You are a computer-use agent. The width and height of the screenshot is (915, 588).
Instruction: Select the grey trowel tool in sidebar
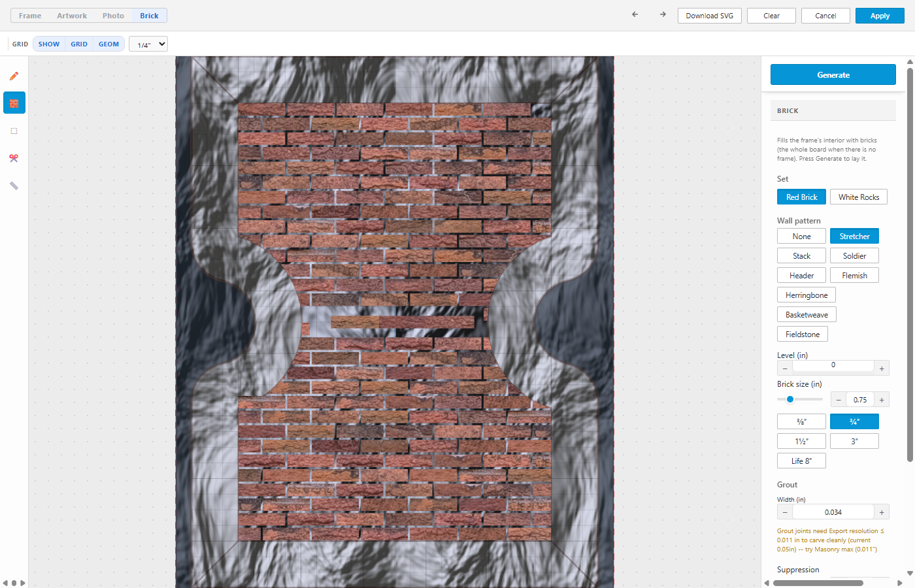[x=14, y=186]
